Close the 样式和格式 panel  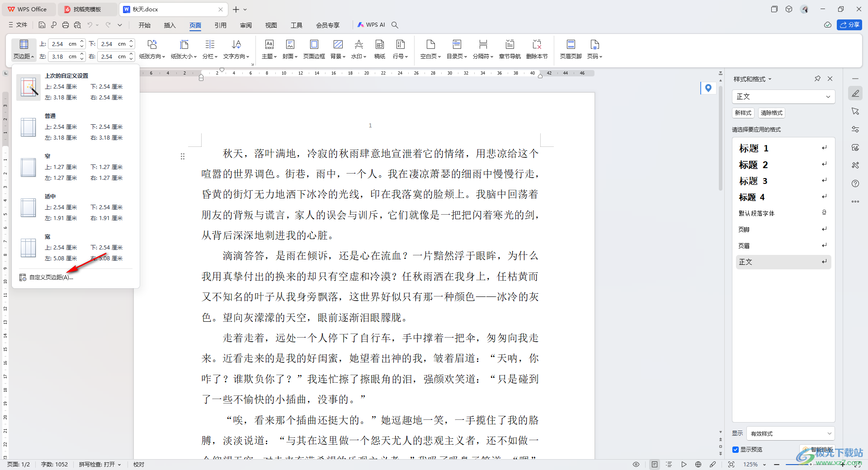click(x=830, y=79)
